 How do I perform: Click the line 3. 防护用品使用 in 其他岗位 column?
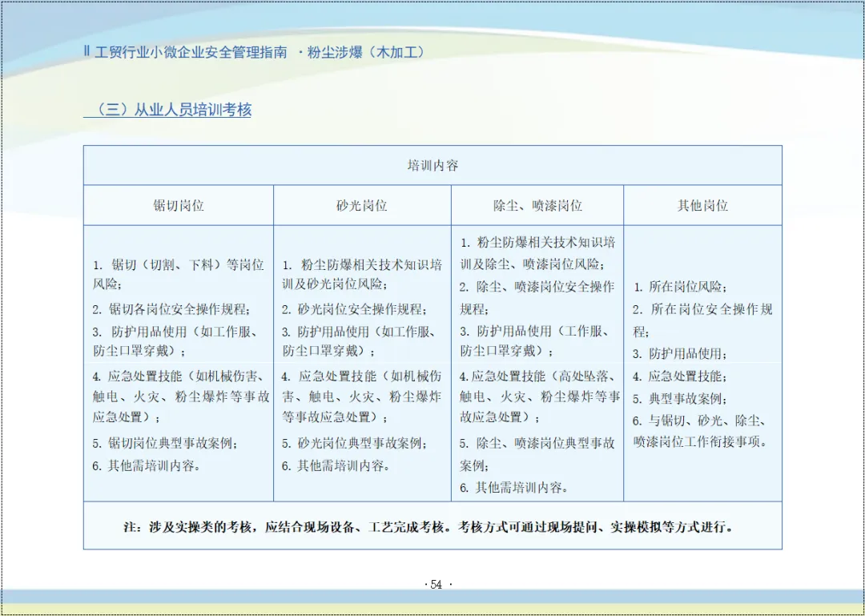[x=680, y=354]
